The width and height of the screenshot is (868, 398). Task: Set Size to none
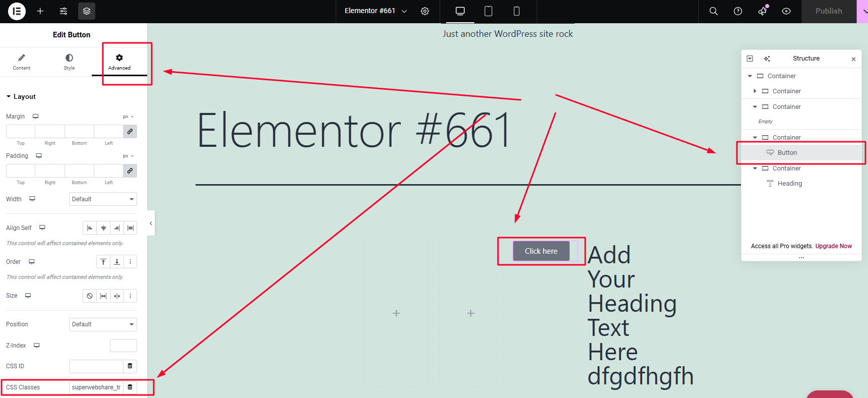90,296
